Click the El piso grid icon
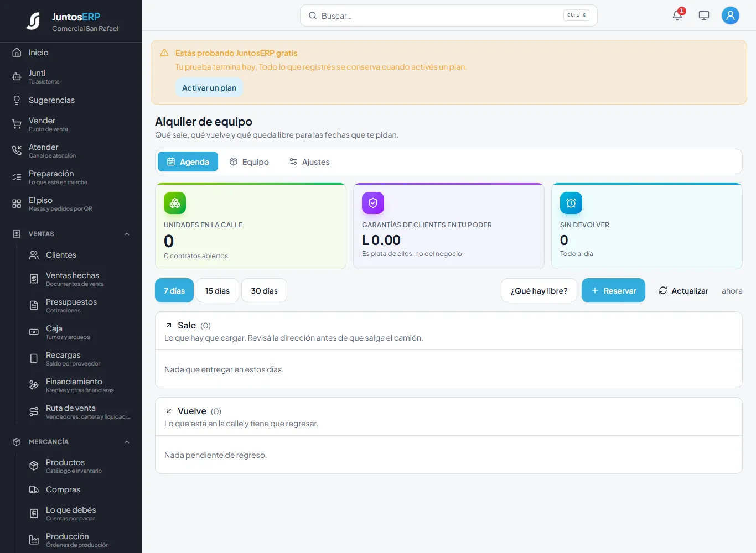756x553 pixels. pos(17,204)
